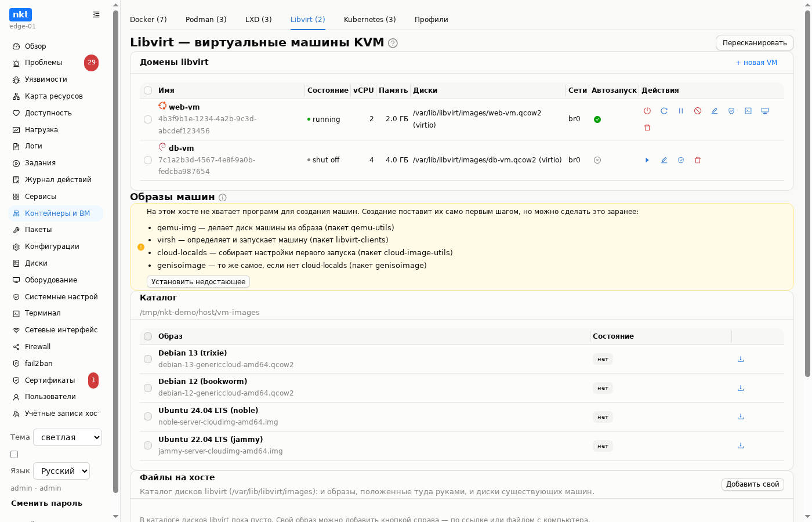Open the Профили tab

click(x=432, y=20)
